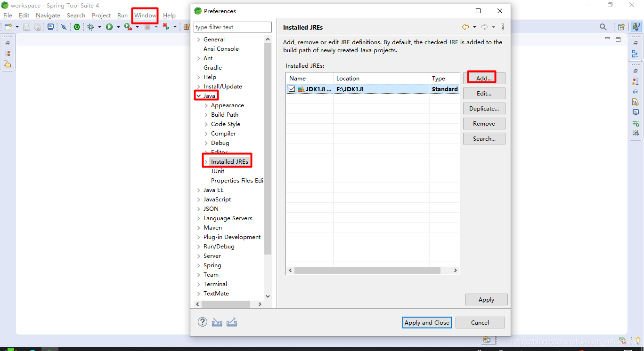The height and width of the screenshot is (351, 644).
Task: Click the Debug bug icon
Action: 91,27
